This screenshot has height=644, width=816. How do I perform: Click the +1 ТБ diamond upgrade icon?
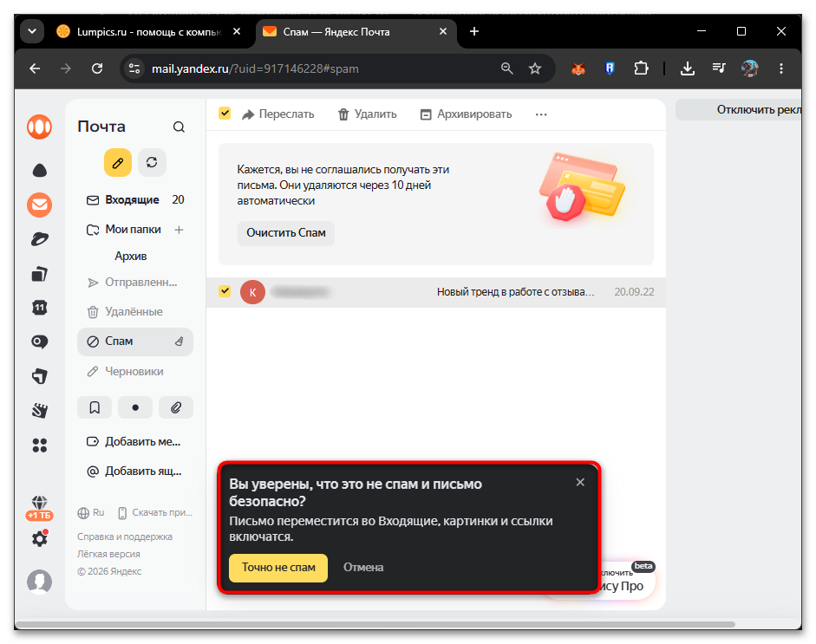pos(40,508)
